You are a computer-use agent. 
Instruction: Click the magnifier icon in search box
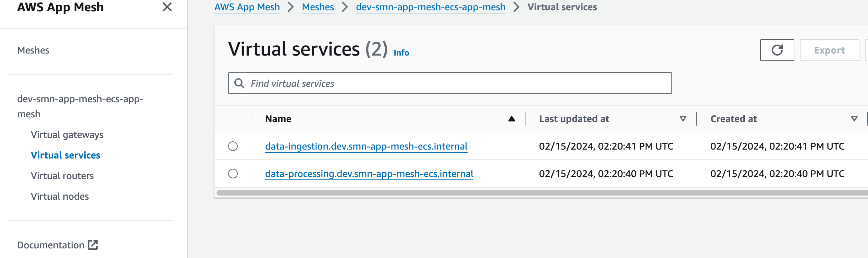pyautogui.click(x=239, y=83)
